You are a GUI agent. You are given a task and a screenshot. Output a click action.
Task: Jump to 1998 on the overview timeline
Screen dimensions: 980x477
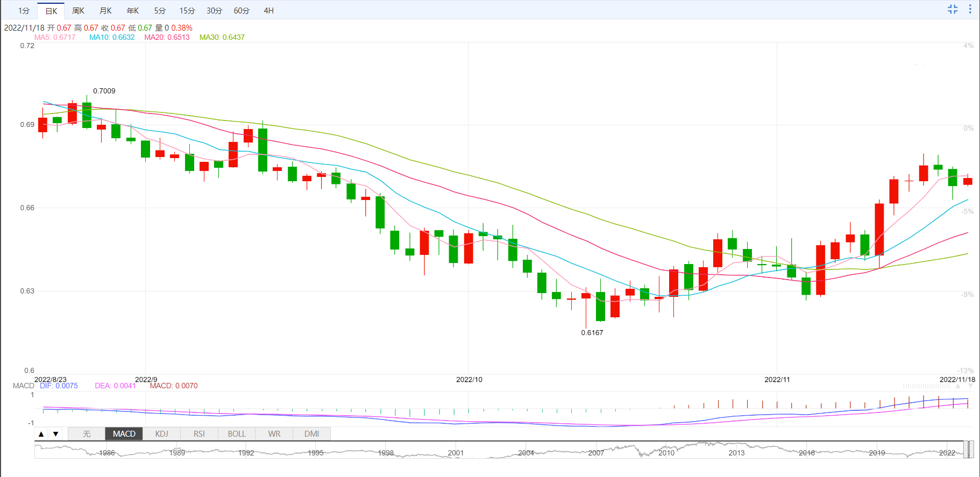tap(386, 453)
